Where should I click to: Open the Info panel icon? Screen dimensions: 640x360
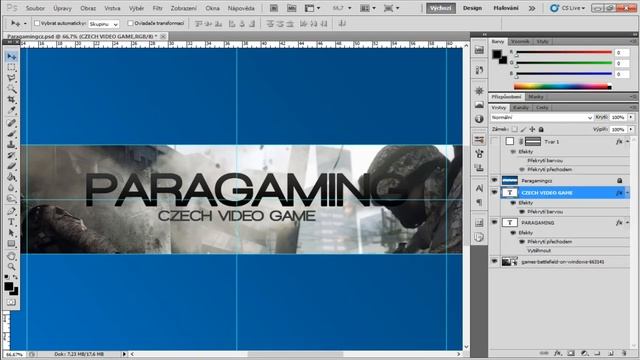[479, 119]
